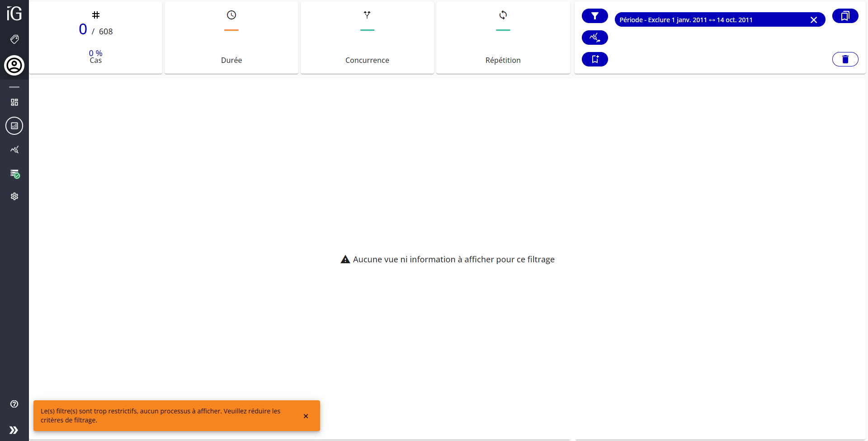The image size is (868, 441).
Task: Click the add bookmark button
Action: (x=594, y=59)
